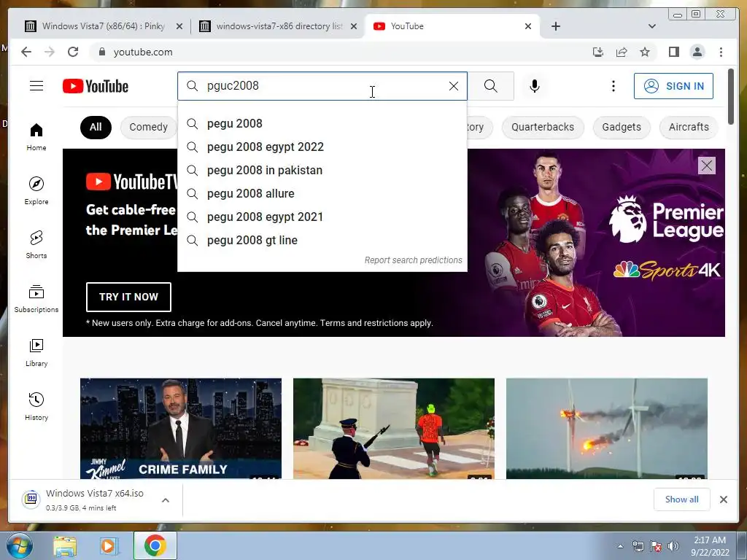This screenshot has height=560, width=747.
Task: Choose suggestion "pegu 2008 allure"
Action: coord(322,193)
